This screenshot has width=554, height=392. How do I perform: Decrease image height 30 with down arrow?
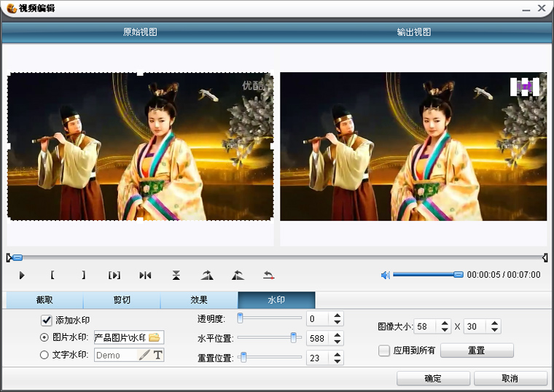click(x=495, y=330)
